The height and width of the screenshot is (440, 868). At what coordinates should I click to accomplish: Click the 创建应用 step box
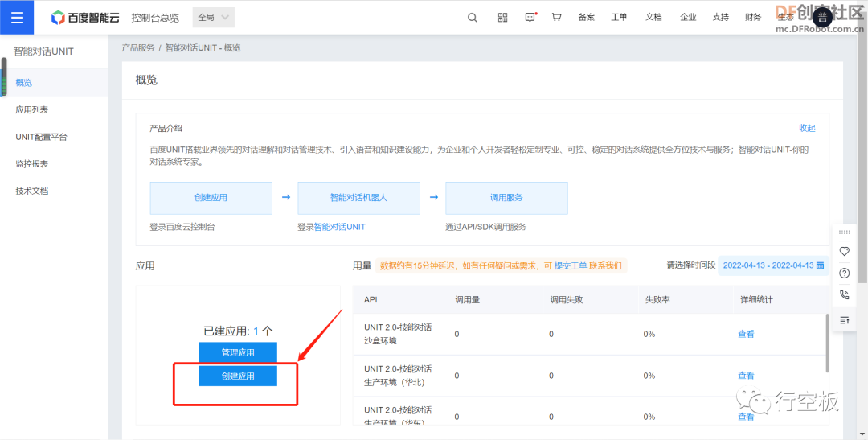click(211, 198)
